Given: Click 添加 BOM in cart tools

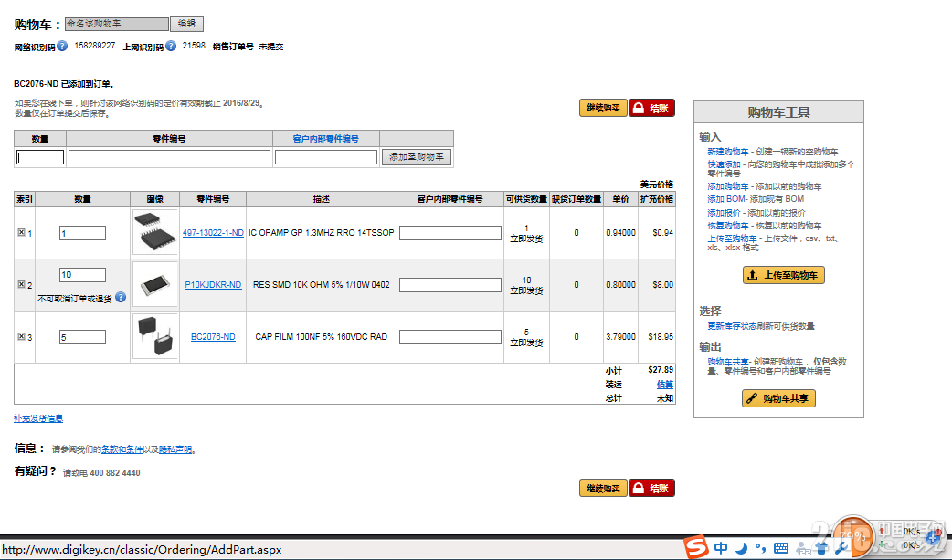Looking at the screenshot, I should click(x=726, y=199).
